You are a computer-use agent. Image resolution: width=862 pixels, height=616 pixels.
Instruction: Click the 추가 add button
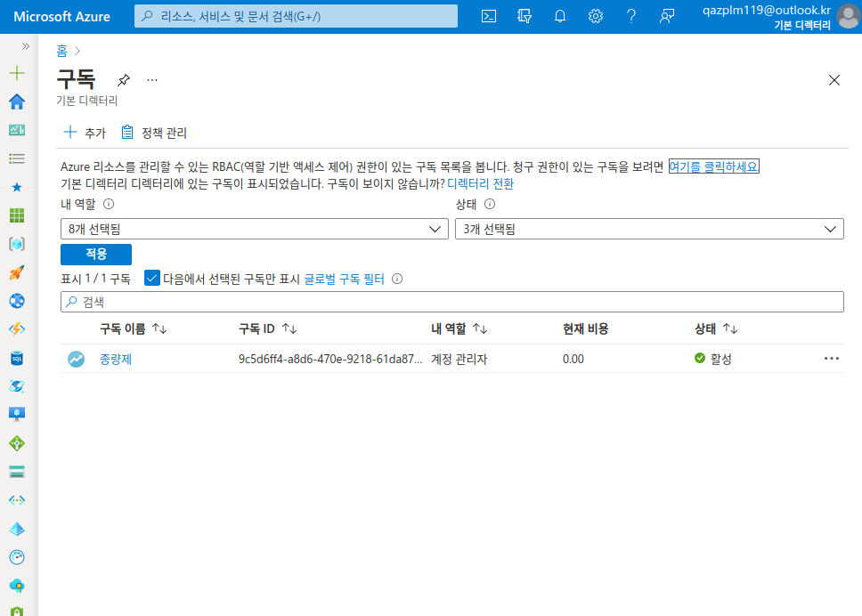pos(85,133)
